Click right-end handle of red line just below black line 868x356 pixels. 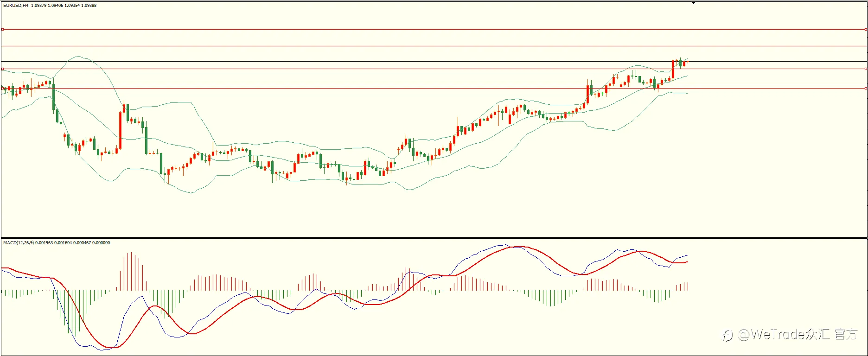[x=866, y=69]
